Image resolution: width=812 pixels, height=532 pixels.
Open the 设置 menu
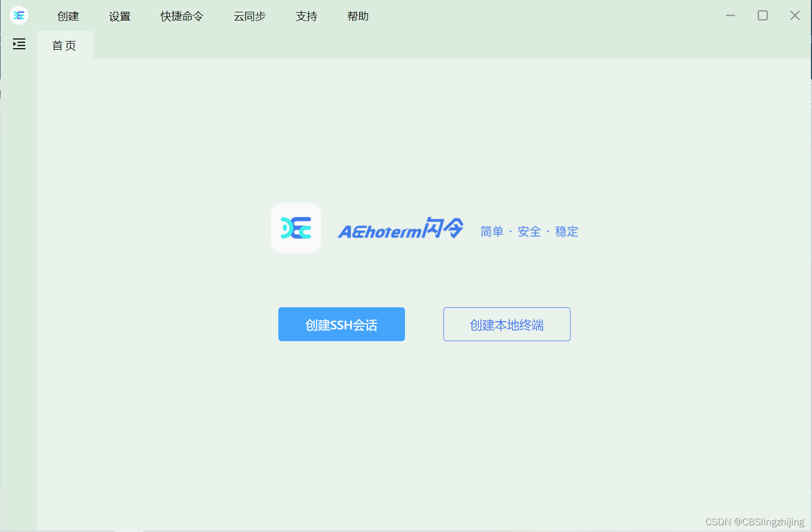point(120,16)
